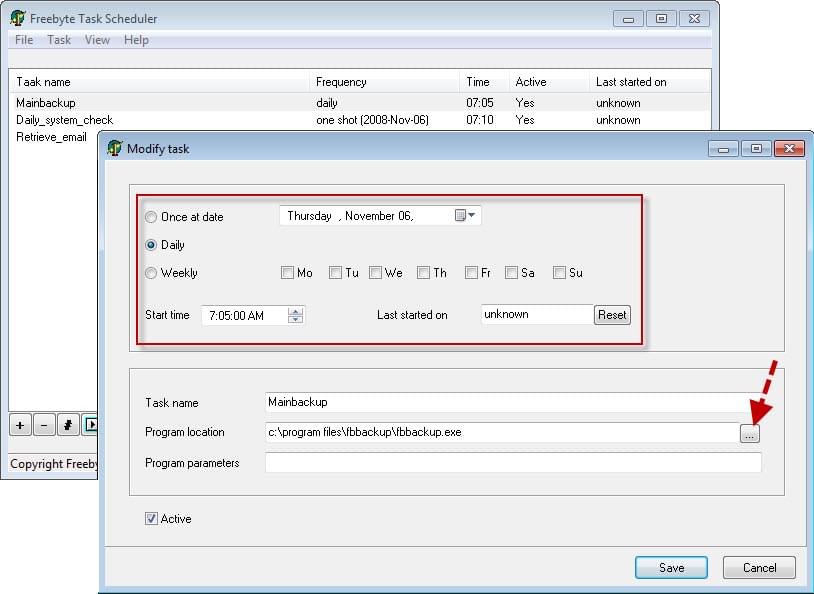814x594 pixels.
Task: Click the browse button for Program location
Action: [x=750, y=433]
